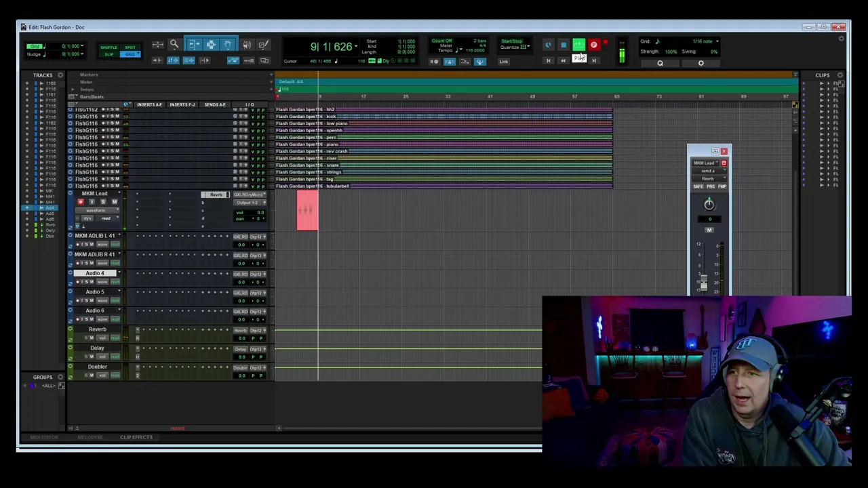Toggle Tab to Transients icon

(x=157, y=60)
